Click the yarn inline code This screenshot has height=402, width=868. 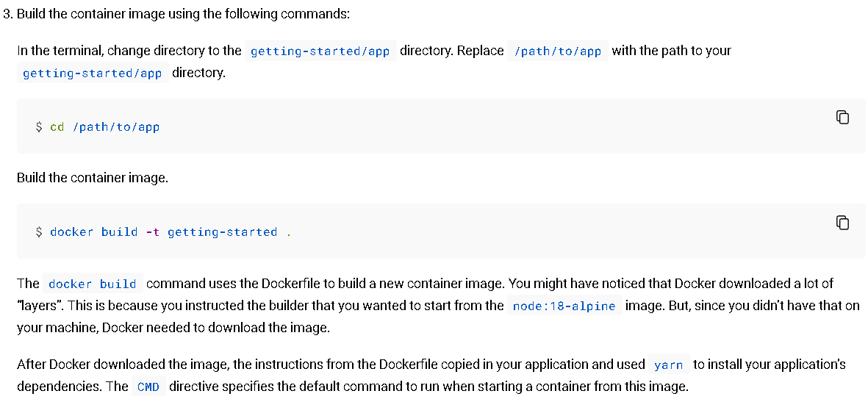667,365
